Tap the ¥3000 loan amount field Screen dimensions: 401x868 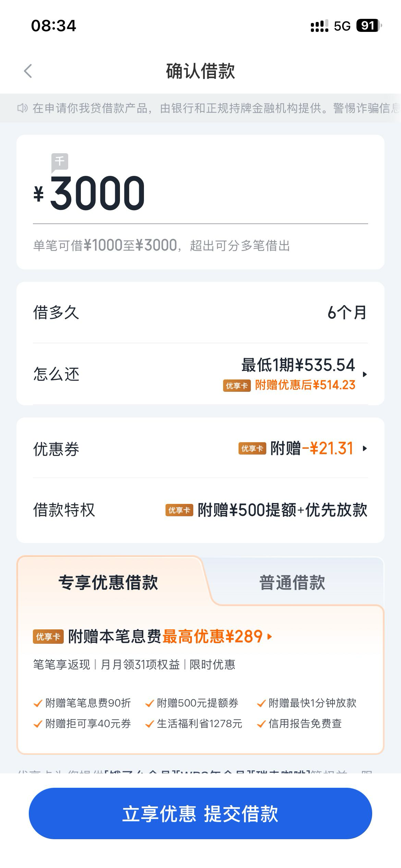[98, 193]
